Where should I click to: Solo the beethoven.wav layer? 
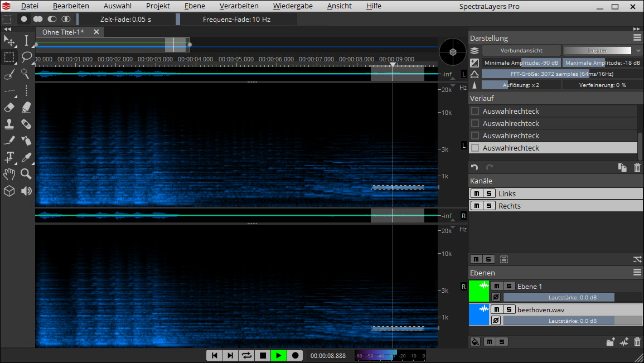509,309
